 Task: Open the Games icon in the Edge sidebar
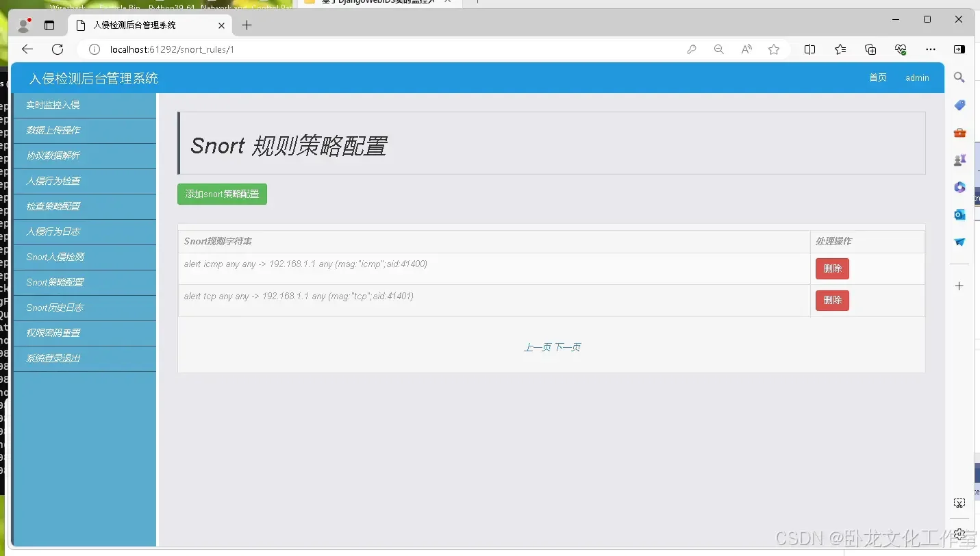point(959,160)
